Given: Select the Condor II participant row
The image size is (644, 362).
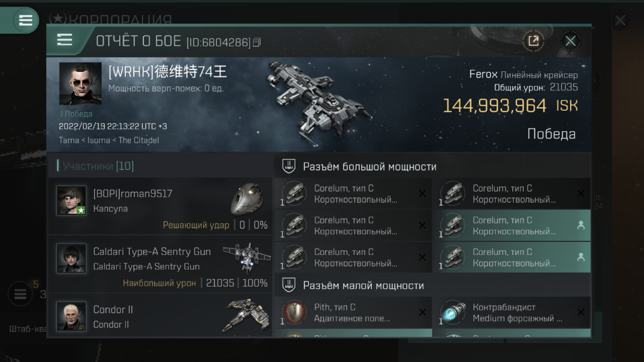Looking at the screenshot, I should point(160,315).
